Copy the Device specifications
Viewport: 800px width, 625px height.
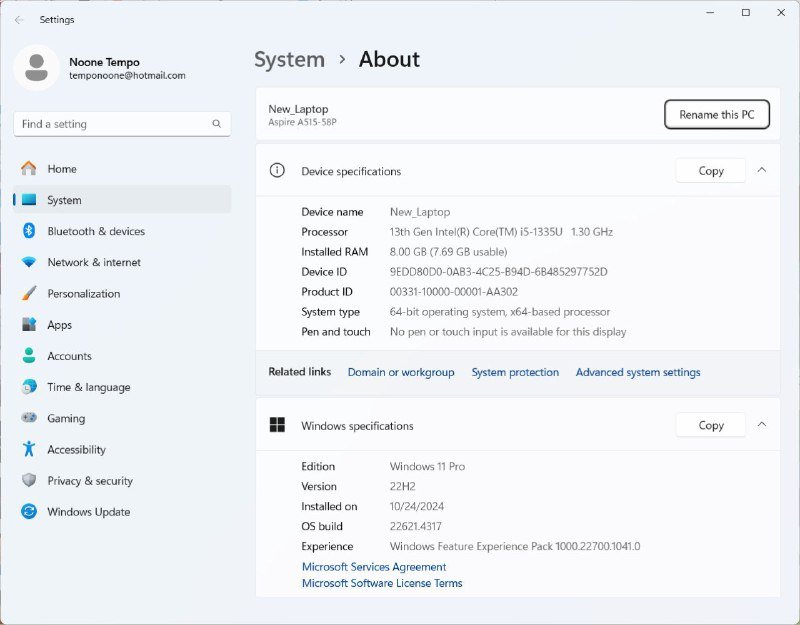click(x=711, y=170)
